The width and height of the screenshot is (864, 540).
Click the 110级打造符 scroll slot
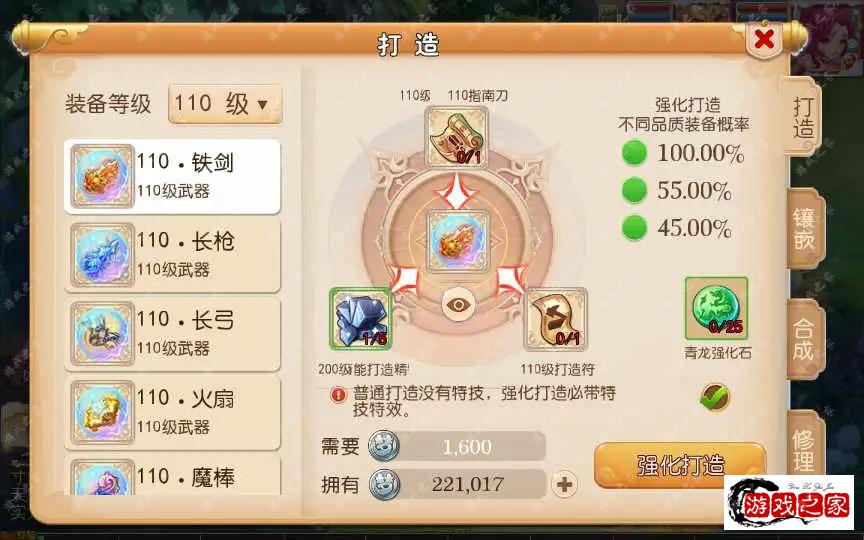tap(556, 320)
